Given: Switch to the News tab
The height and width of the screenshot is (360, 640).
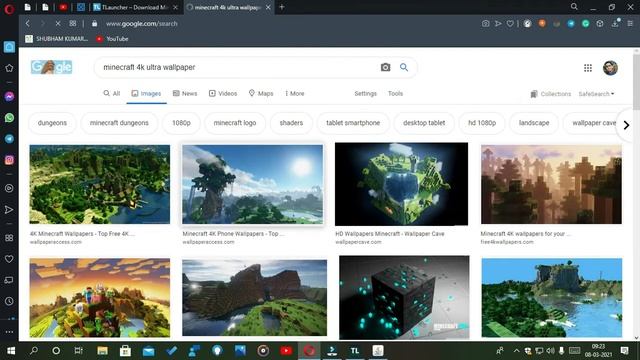Looking at the screenshot, I should click(x=185, y=93).
